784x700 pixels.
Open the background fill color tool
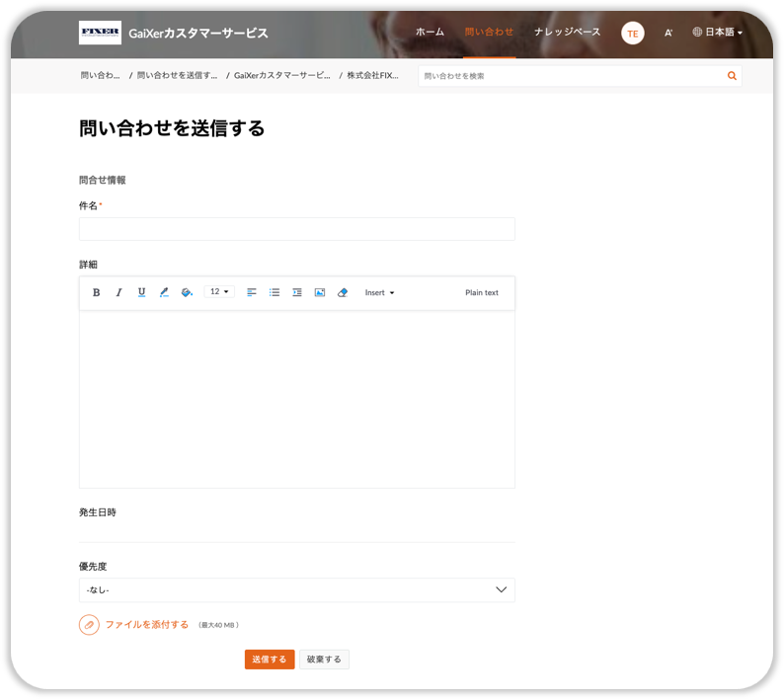click(187, 292)
